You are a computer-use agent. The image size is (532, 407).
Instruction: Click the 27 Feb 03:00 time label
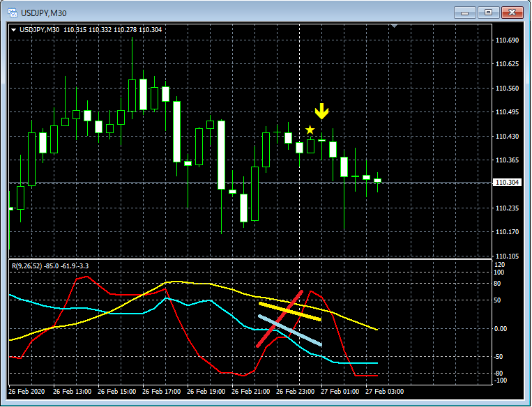384,392
